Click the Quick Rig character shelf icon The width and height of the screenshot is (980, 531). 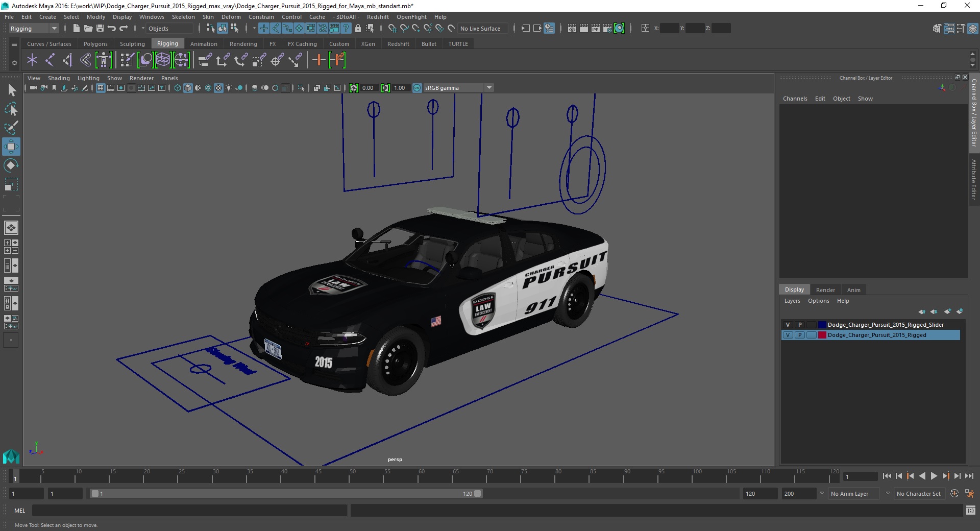tap(104, 60)
